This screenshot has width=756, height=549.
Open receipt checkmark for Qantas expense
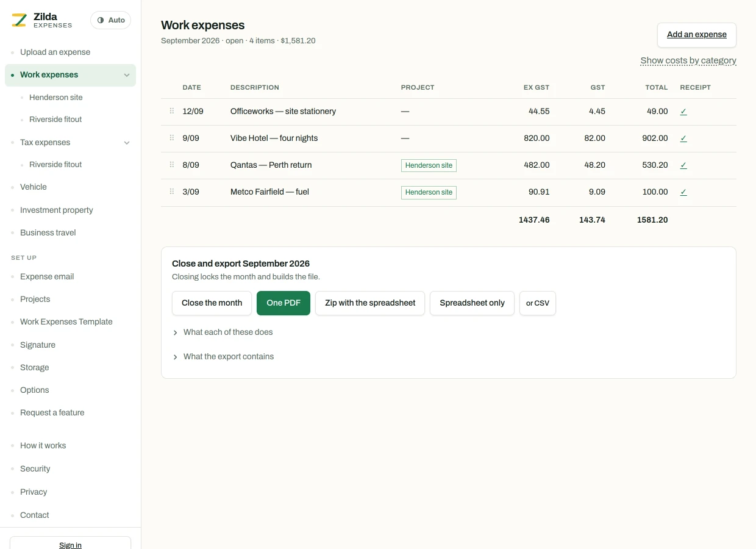pos(683,165)
